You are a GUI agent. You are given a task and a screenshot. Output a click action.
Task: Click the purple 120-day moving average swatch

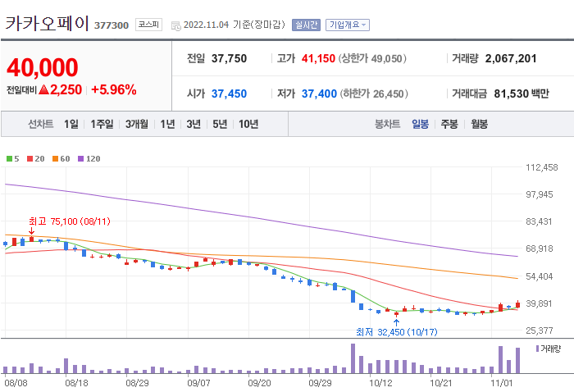click(x=81, y=159)
